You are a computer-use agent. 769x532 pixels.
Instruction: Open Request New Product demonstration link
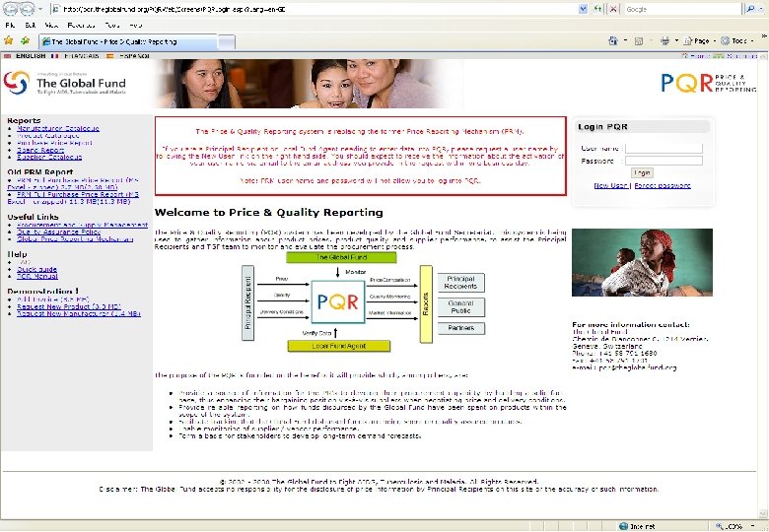(x=69, y=306)
